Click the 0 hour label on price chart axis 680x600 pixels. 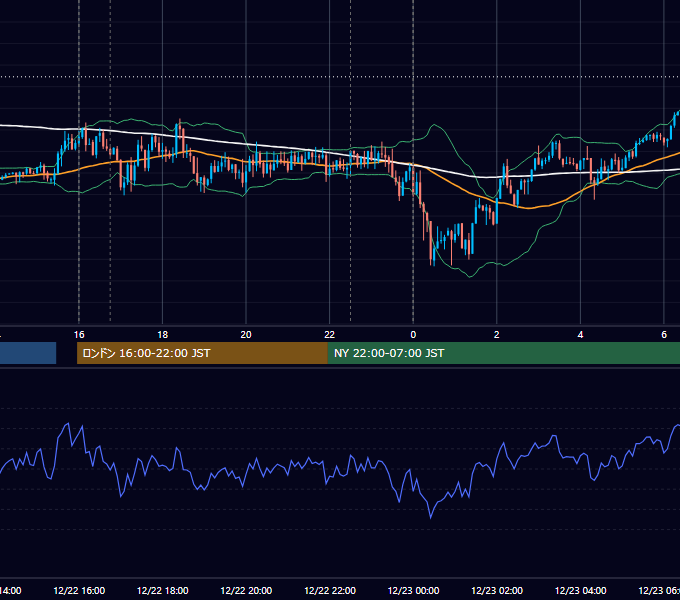coord(413,335)
